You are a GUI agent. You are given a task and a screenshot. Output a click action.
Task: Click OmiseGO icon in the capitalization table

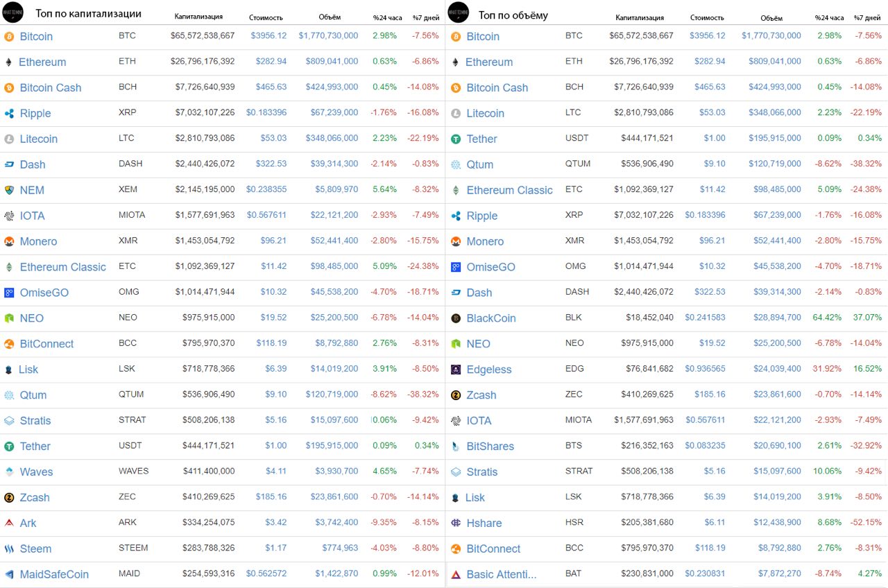pyautogui.click(x=9, y=293)
